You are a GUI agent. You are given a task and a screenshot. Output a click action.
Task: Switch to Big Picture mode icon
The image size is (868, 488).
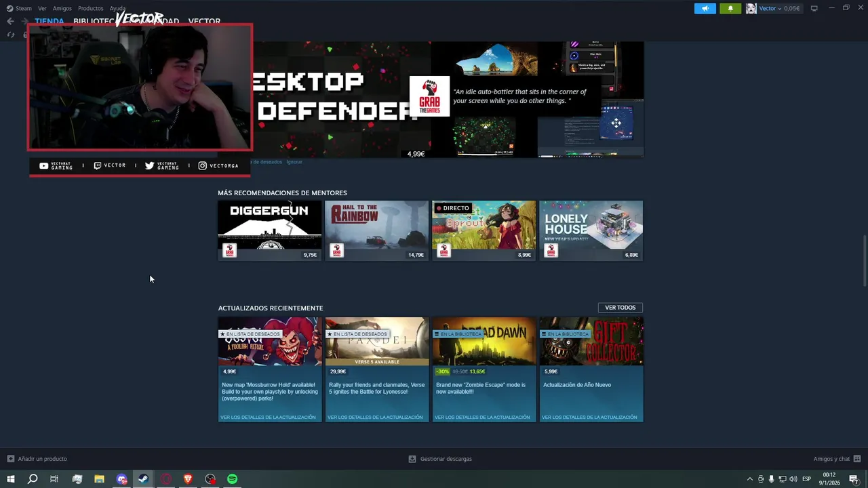[x=814, y=8]
